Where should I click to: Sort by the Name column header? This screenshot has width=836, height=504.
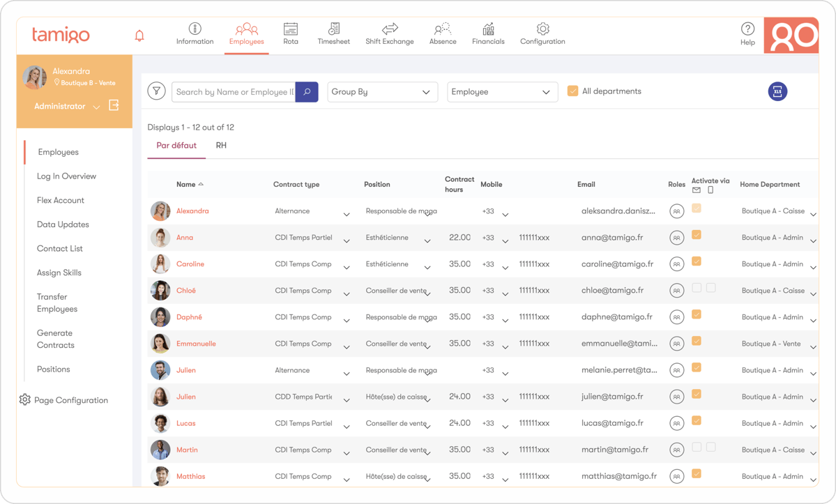pos(190,184)
